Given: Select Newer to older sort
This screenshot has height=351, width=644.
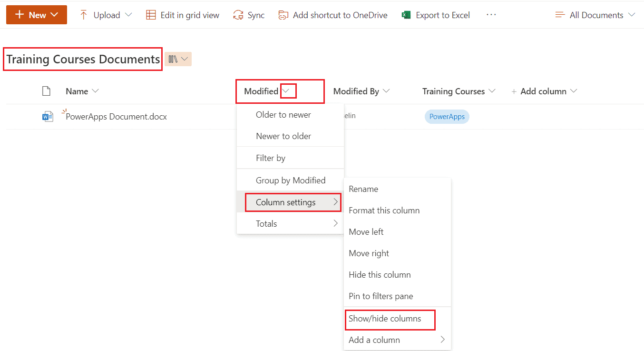Looking at the screenshot, I should [290, 136].
